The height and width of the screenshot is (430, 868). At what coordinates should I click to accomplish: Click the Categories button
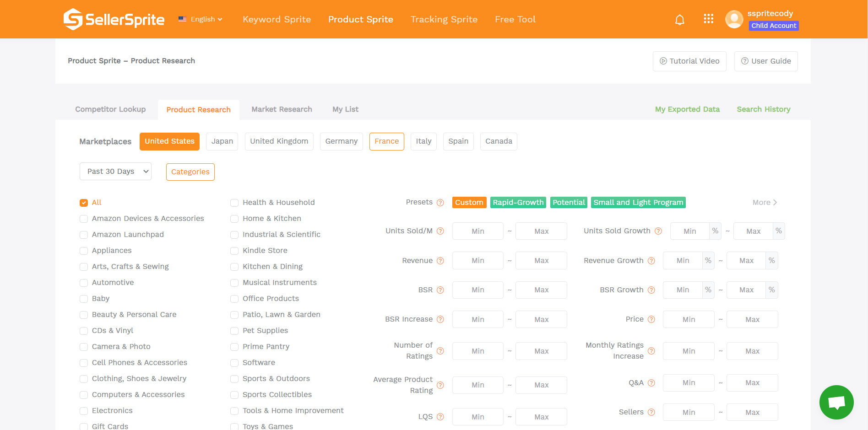[190, 172]
